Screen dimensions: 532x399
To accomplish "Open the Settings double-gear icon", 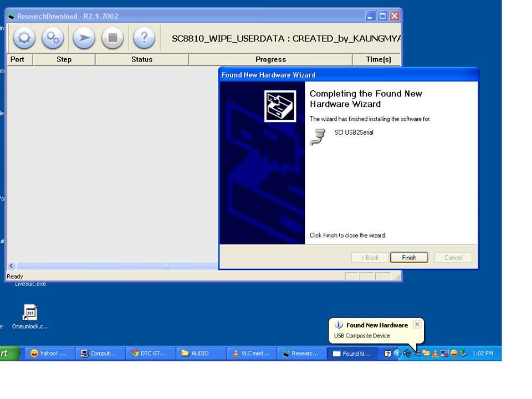I will (53, 38).
